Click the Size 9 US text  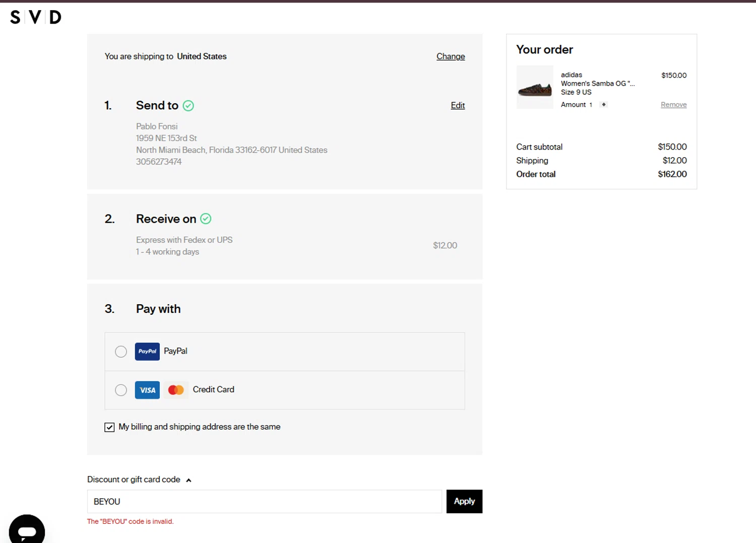click(576, 92)
